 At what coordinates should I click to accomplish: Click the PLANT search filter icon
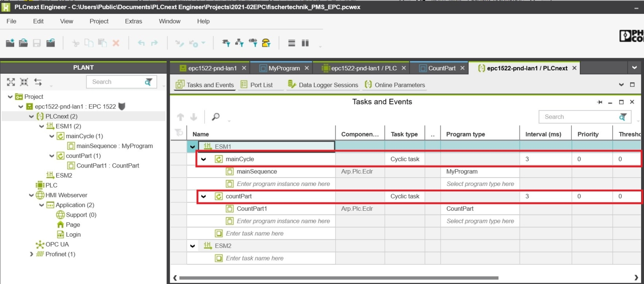pyautogui.click(x=148, y=82)
